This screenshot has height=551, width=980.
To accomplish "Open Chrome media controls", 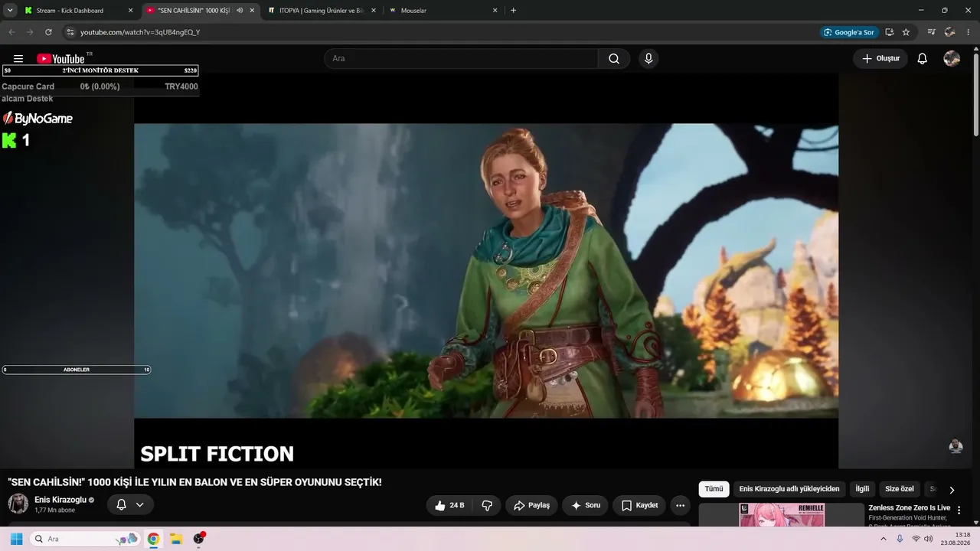I will pos(932,32).
